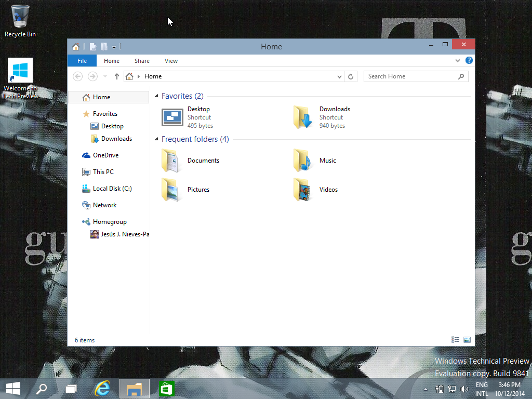
Task: Minimize the Home window
Action: (431, 45)
